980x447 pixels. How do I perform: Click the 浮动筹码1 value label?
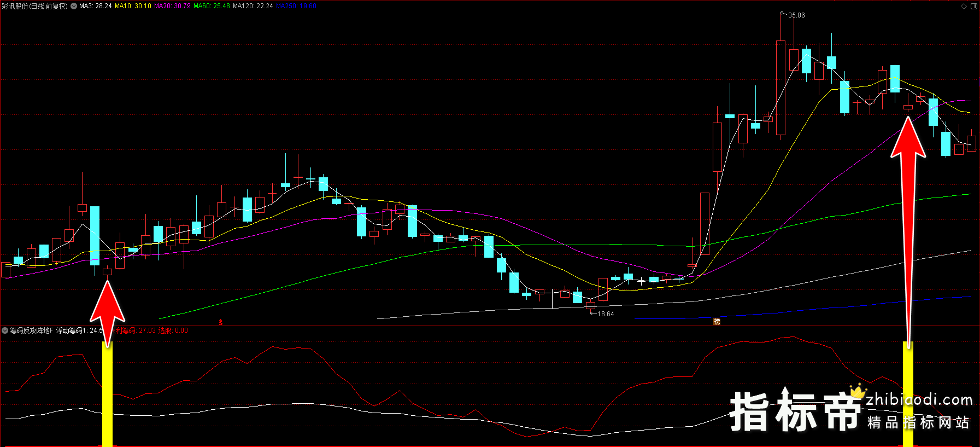[80, 330]
